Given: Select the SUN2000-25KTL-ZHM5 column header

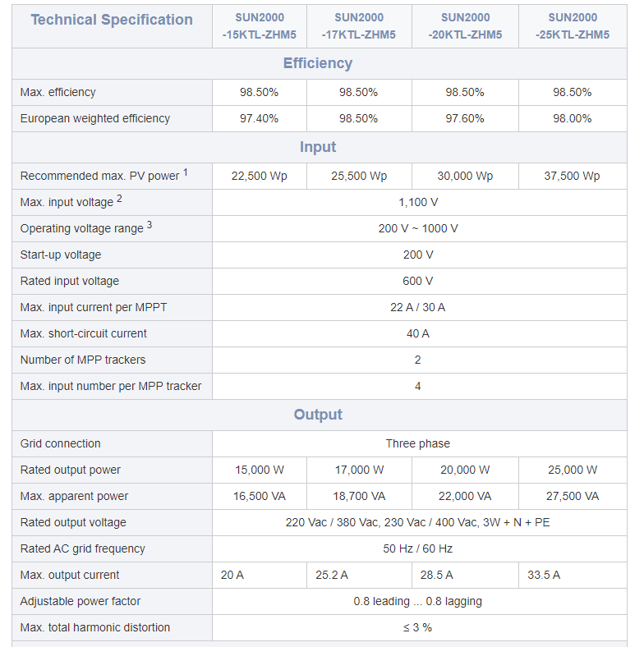Looking at the screenshot, I should click(572, 26).
